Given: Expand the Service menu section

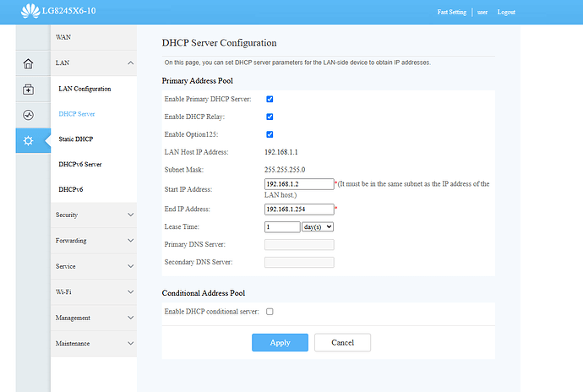Looking at the screenshot, I should tap(94, 266).
